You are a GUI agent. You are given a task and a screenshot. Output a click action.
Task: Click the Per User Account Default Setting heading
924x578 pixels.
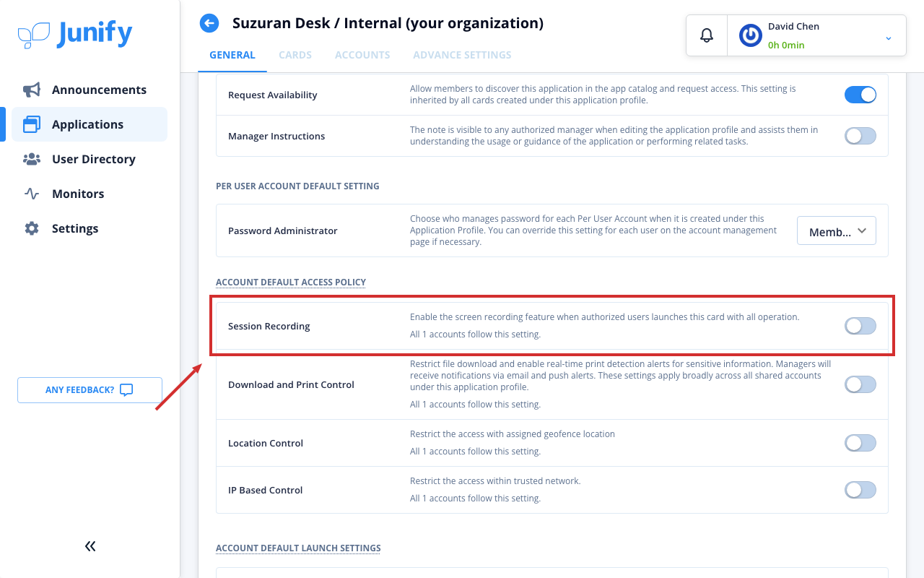click(297, 186)
